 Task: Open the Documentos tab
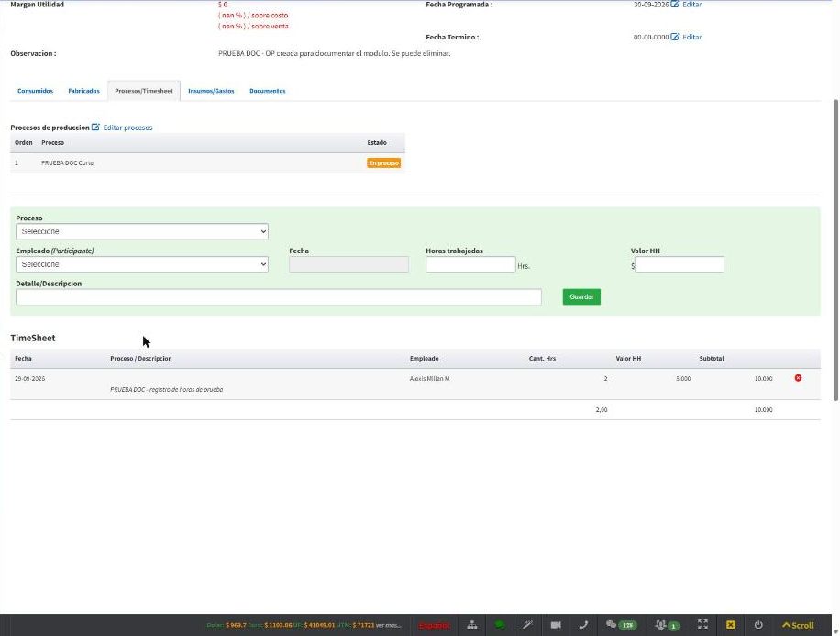[268, 91]
